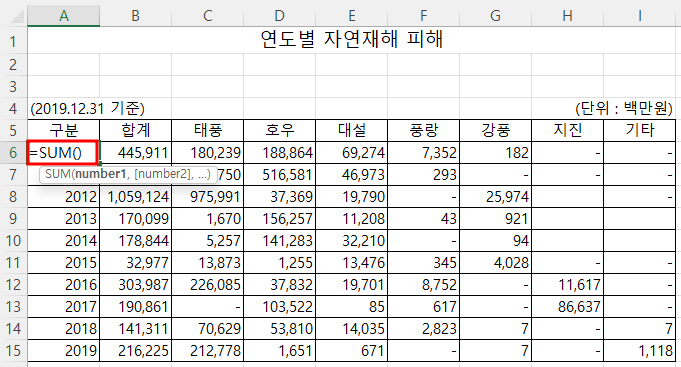Screen dimensions: 681x367
Task: Select row 1 header
Action: pos(13,41)
